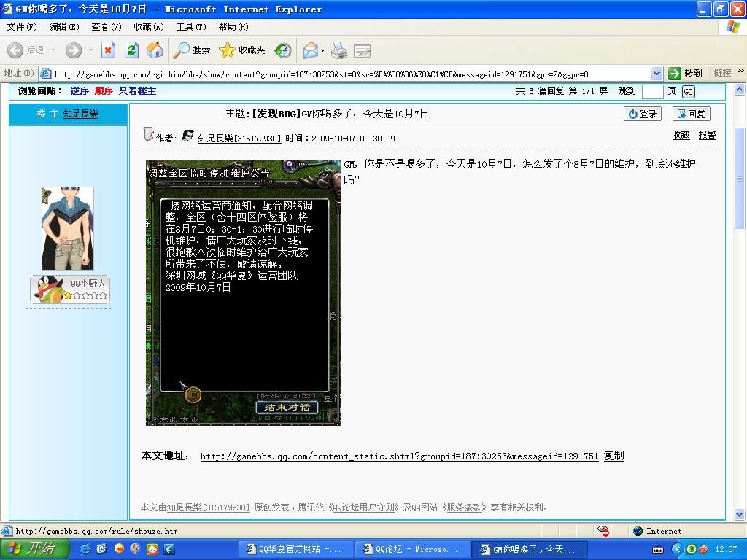Image resolution: width=747 pixels, height=560 pixels.
Task: Open the Forward button history dropdown arrow
Action: coord(90,50)
